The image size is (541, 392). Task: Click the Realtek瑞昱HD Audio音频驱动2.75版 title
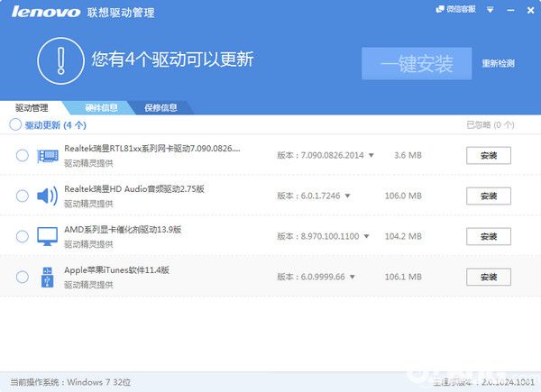pyautogui.click(x=134, y=189)
